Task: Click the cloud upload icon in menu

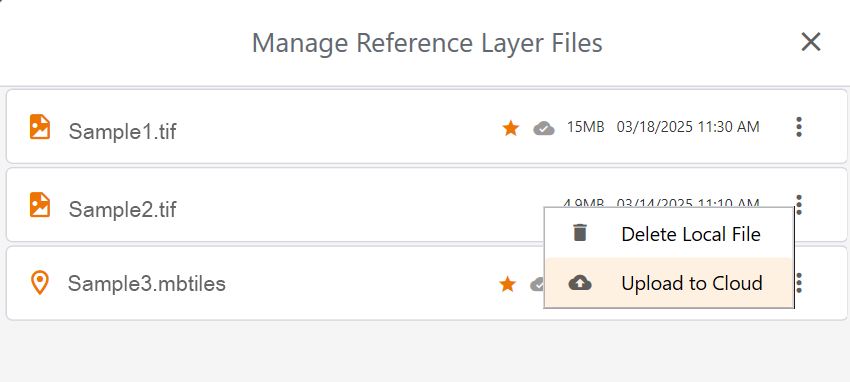Action: [x=580, y=283]
